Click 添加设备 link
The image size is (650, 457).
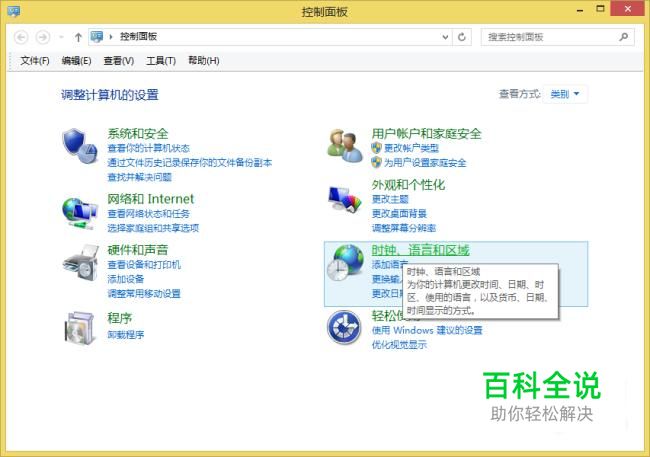point(126,279)
